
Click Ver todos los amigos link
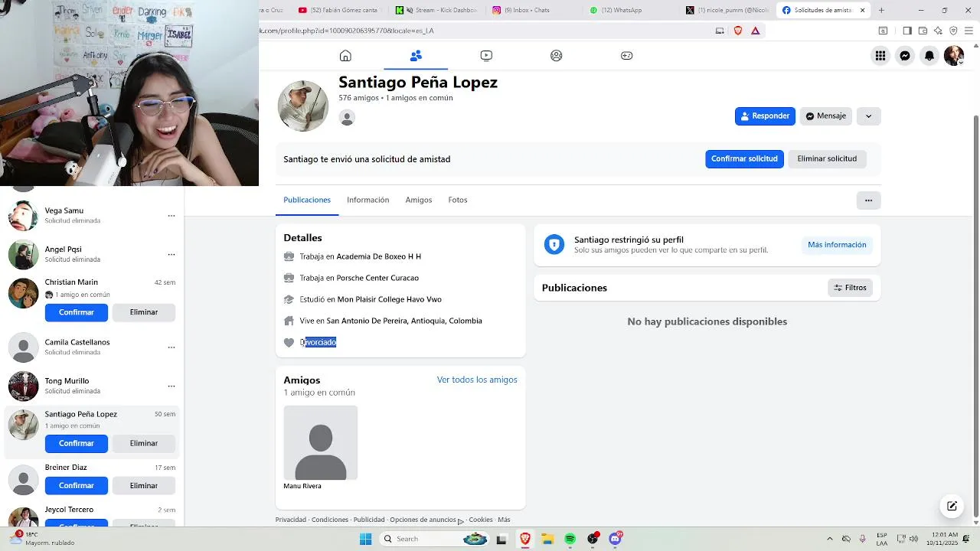click(x=477, y=380)
